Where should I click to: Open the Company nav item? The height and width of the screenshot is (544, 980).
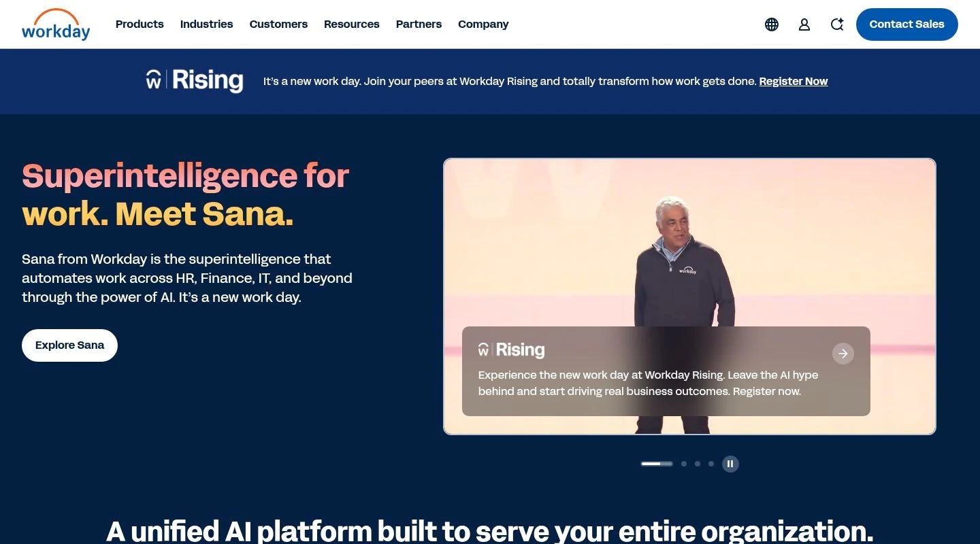(x=483, y=24)
